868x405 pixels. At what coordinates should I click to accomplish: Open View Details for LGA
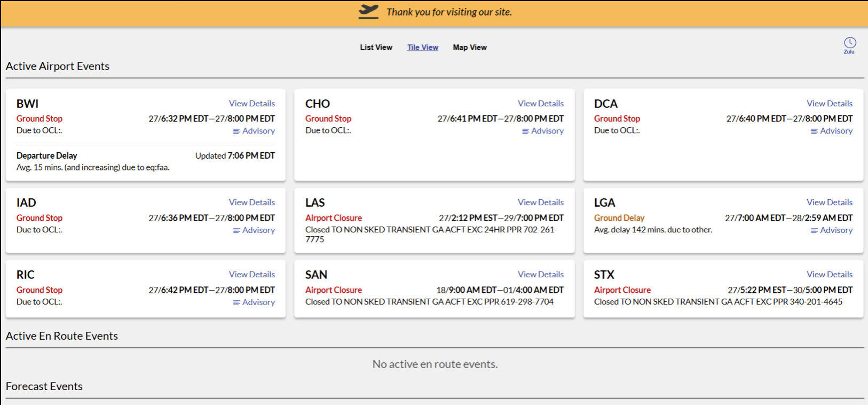(830, 203)
